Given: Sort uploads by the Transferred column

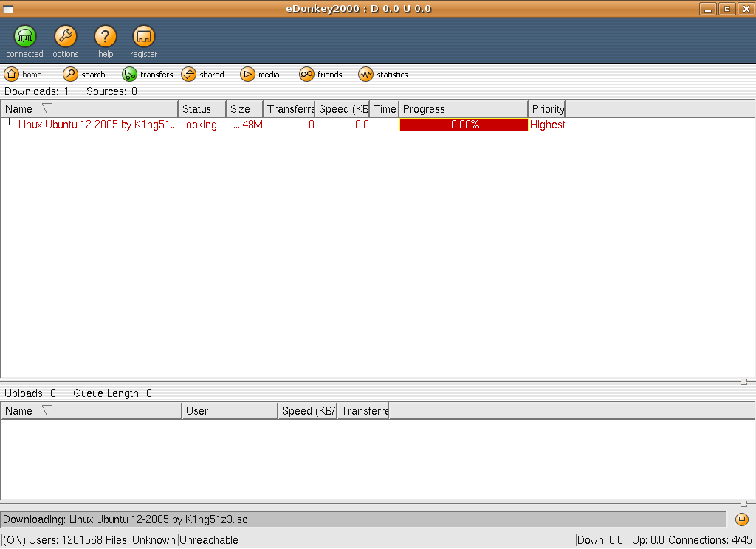Looking at the screenshot, I should [x=363, y=411].
